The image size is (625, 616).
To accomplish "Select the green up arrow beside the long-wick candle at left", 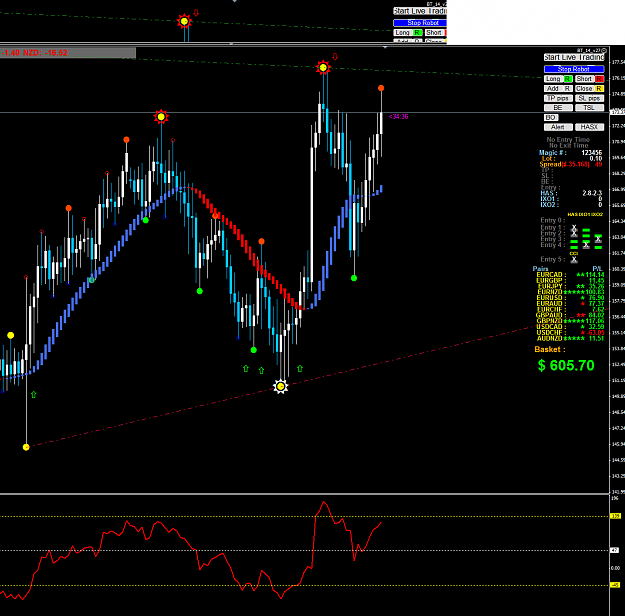I will (33, 395).
